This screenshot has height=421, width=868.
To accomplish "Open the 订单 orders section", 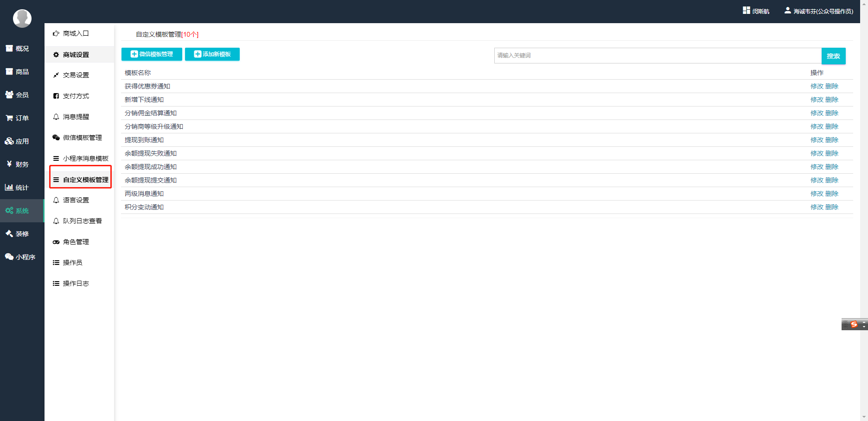I will point(17,118).
